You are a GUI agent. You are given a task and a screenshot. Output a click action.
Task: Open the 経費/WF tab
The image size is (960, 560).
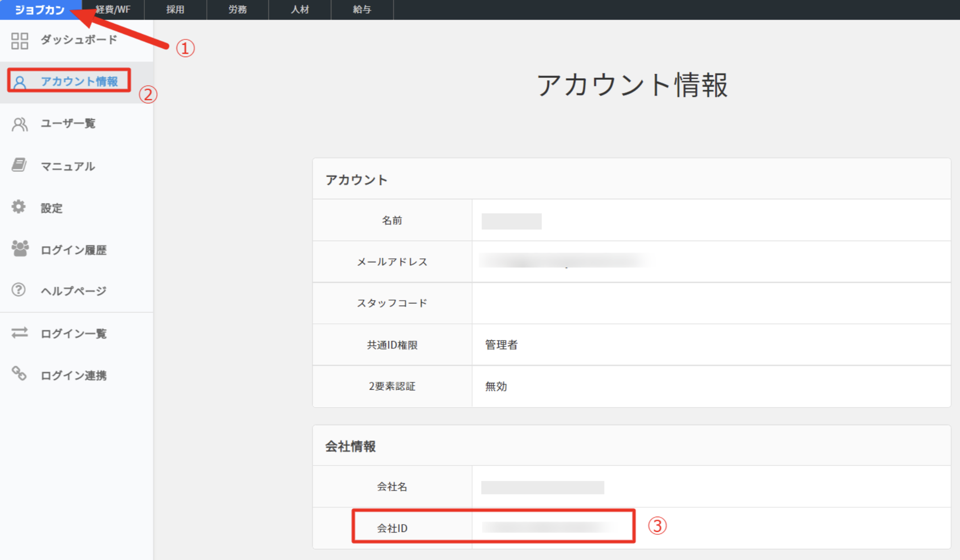(113, 9)
